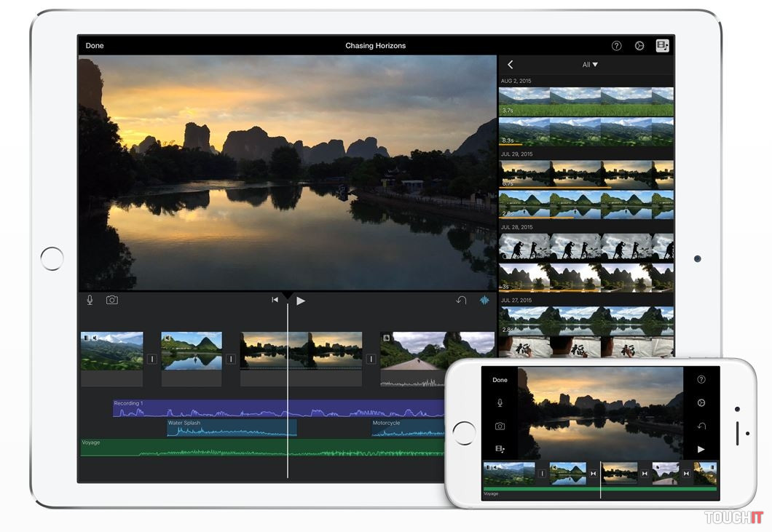Tap the iPhone media library icon
This screenshot has width=772, height=532.
tap(500, 449)
